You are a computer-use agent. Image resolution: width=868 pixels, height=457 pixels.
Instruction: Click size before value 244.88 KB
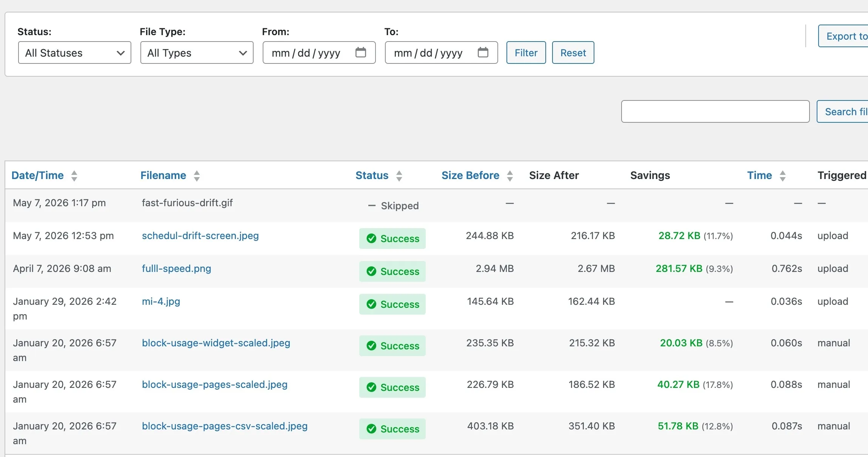[x=490, y=236]
